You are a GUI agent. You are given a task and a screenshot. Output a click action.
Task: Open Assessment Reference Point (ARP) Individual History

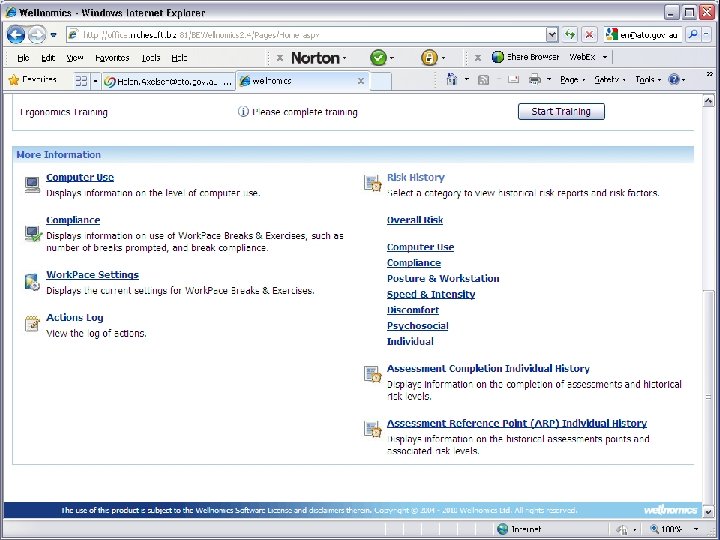coord(517,423)
